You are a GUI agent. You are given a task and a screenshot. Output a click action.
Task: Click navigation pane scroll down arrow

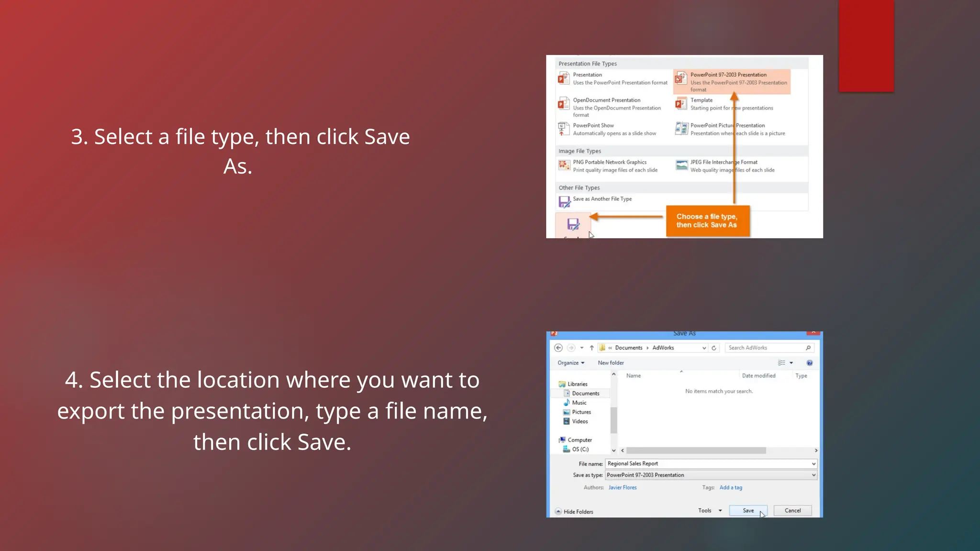[614, 451]
